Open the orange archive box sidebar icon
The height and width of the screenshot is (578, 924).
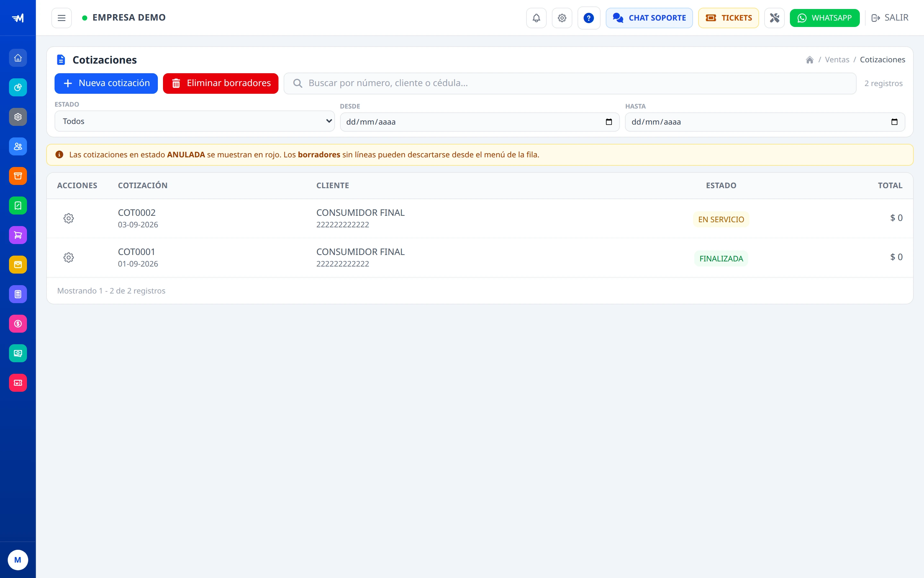point(18,176)
